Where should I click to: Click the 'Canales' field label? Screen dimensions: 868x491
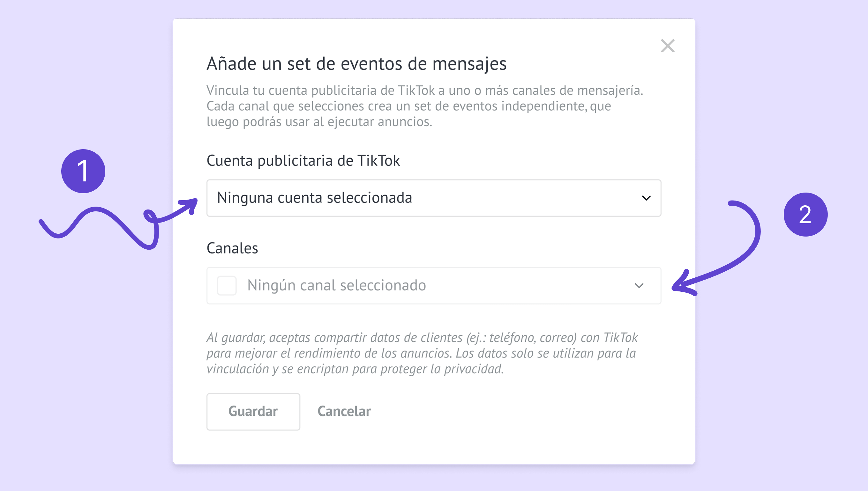(x=232, y=248)
